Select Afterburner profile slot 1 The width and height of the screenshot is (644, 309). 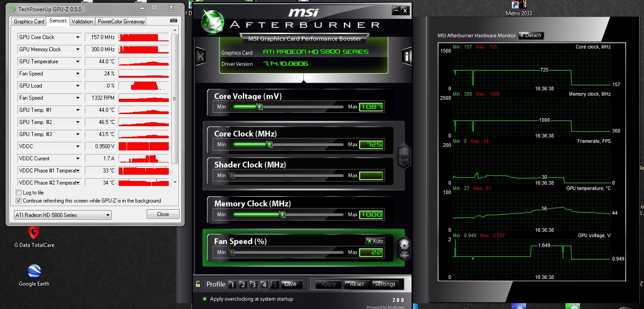232,284
